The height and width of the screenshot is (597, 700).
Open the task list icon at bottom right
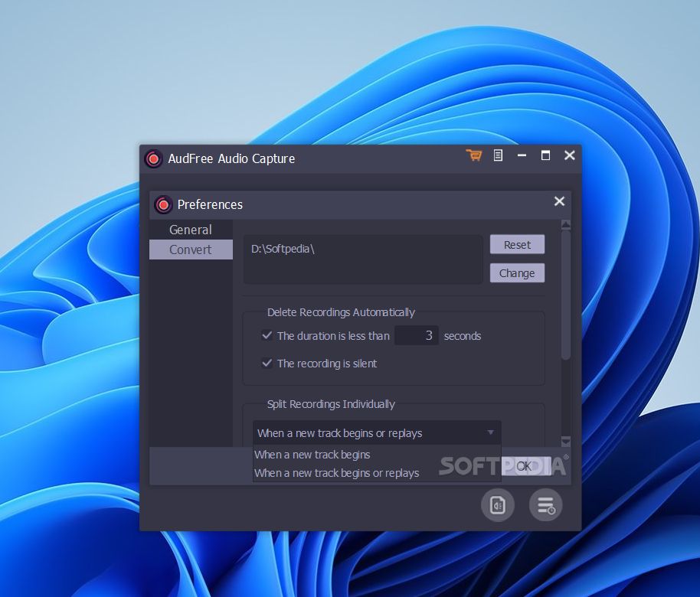point(545,505)
